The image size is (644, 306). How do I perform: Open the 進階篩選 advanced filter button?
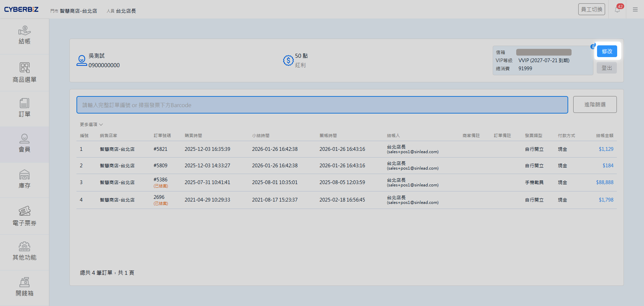[x=595, y=104]
